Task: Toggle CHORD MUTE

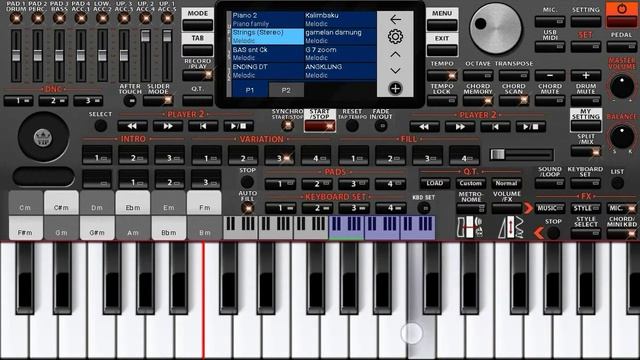Action: tap(550, 100)
